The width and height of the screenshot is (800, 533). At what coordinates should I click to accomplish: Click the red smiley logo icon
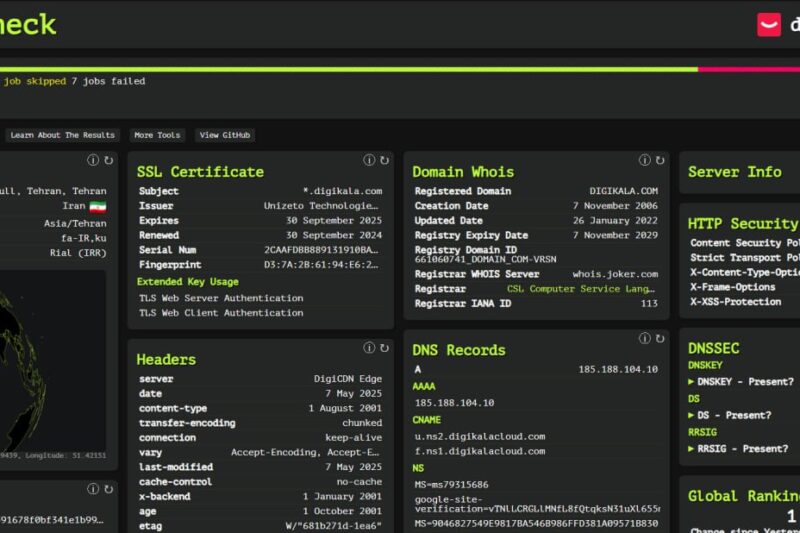click(x=769, y=24)
